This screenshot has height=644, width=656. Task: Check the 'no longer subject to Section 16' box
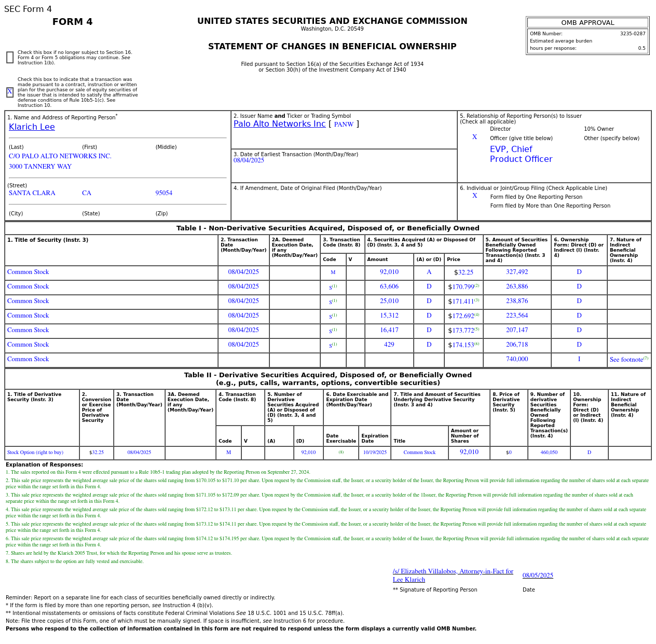10,58
